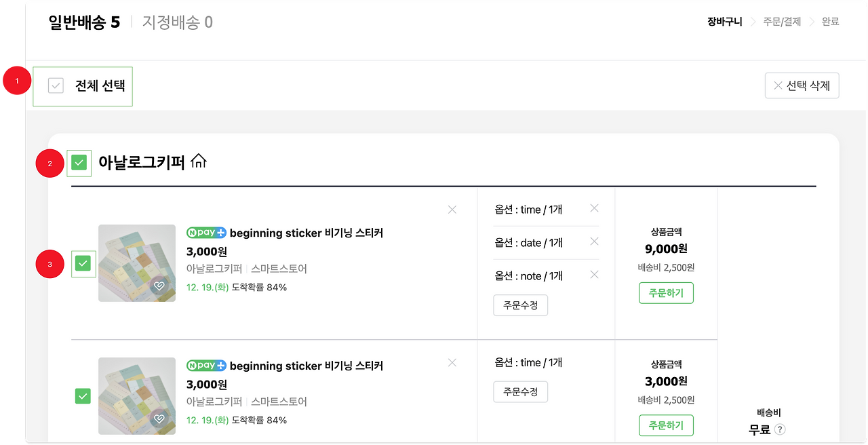Uncheck the first beginning sticker product checkbox
Image resolution: width=868 pixels, height=445 pixels.
point(83,263)
